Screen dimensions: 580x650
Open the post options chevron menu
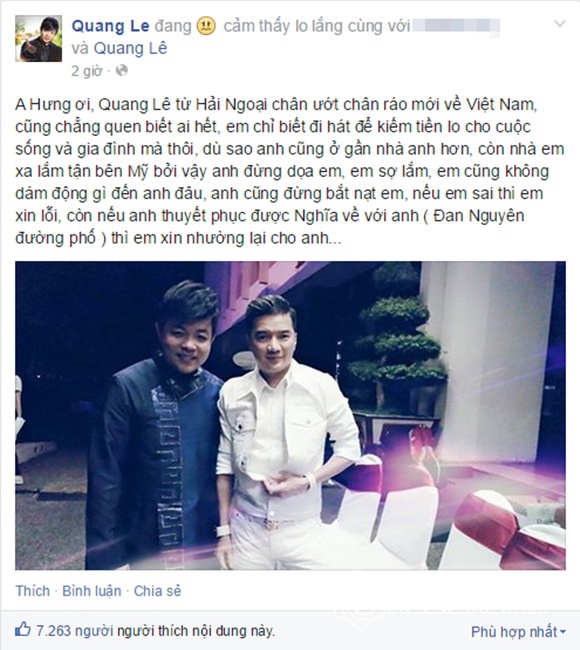click(560, 24)
